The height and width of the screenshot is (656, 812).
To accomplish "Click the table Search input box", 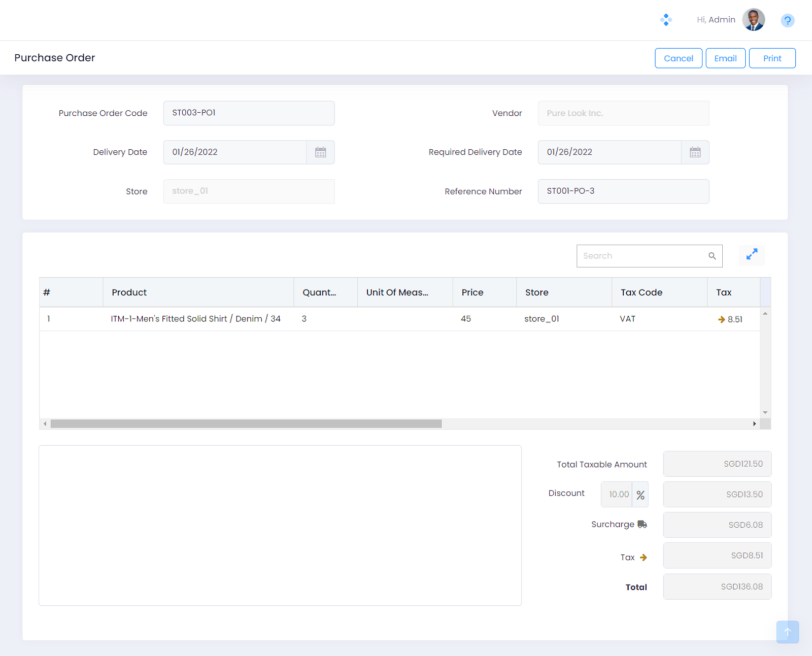I will pos(642,256).
